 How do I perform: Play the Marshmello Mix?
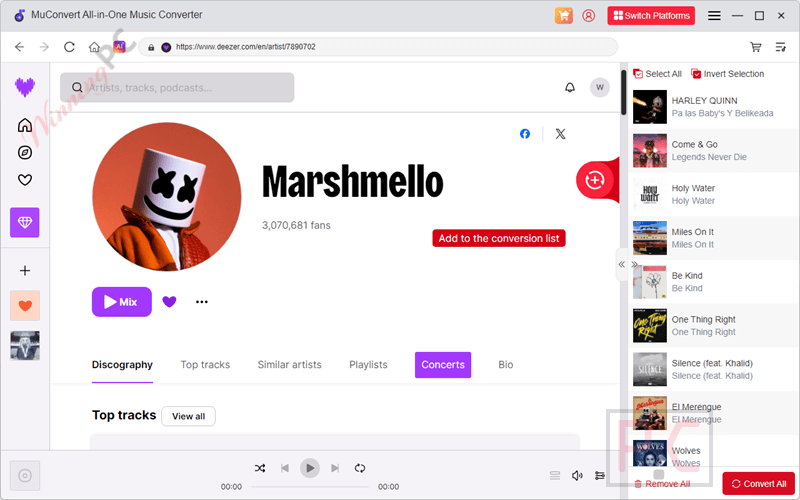pos(121,302)
